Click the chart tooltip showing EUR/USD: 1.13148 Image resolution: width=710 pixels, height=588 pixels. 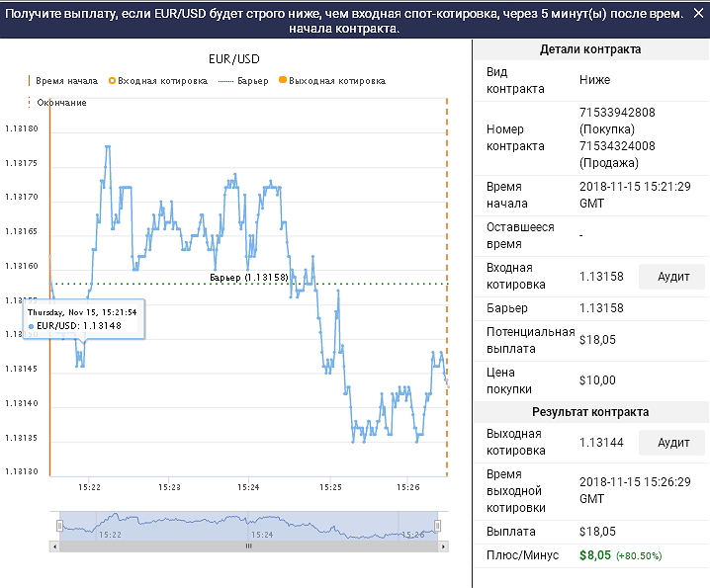pos(84,319)
